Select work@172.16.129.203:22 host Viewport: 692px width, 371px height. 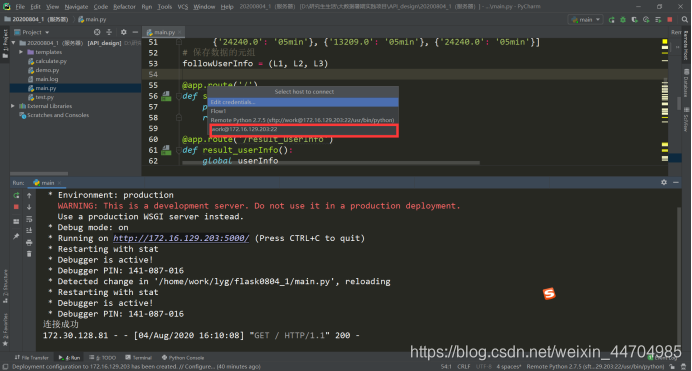303,129
